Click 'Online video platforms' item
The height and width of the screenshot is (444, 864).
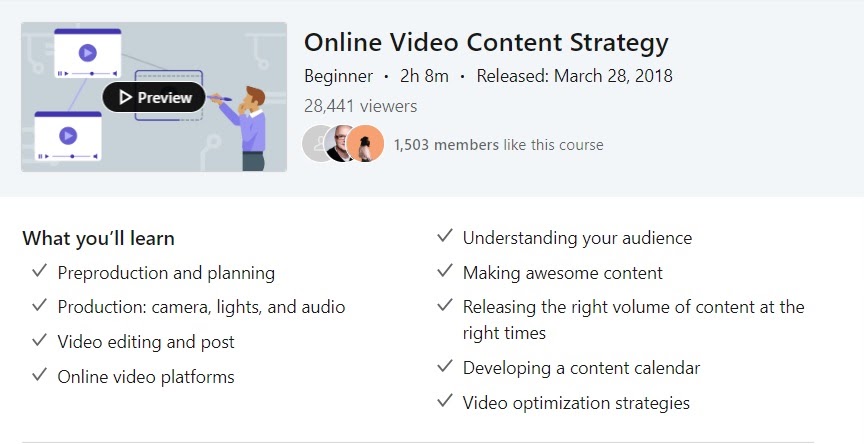point(146,377)
